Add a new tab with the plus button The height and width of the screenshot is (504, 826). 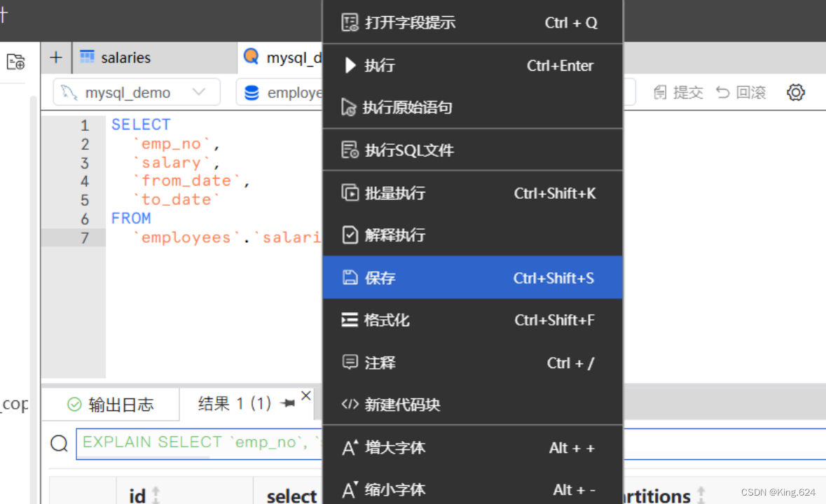56,57
